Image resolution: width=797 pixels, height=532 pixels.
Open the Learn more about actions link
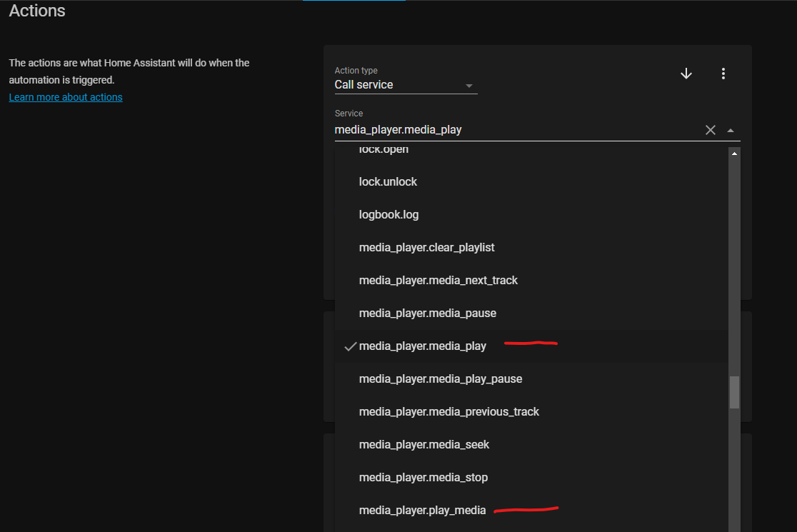66,97
